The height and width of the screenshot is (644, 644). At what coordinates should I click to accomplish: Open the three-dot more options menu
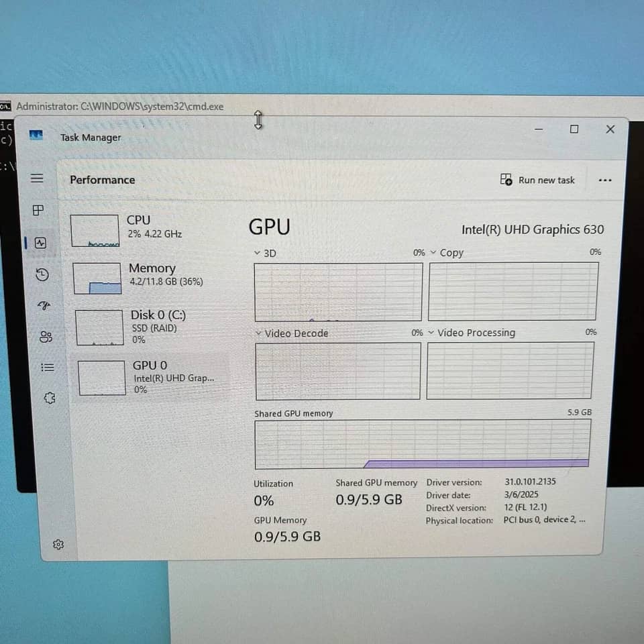(x=605, y=180)
